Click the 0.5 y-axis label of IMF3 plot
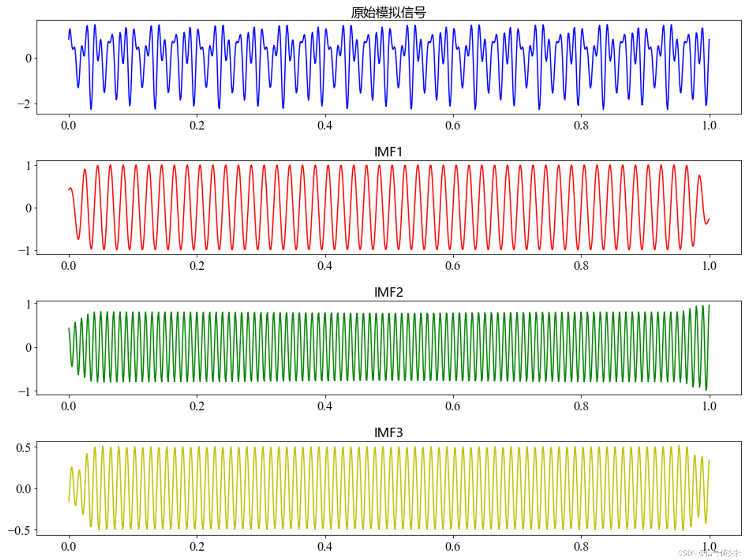Image resolution: width=748 pixels, height=560 pixels. 23,447
